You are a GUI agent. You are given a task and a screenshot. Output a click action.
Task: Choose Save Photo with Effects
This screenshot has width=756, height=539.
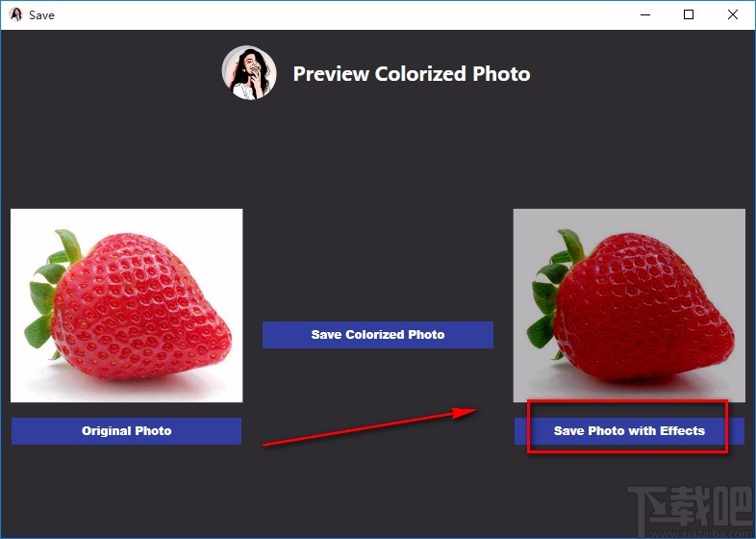click(x=629, y=430)
